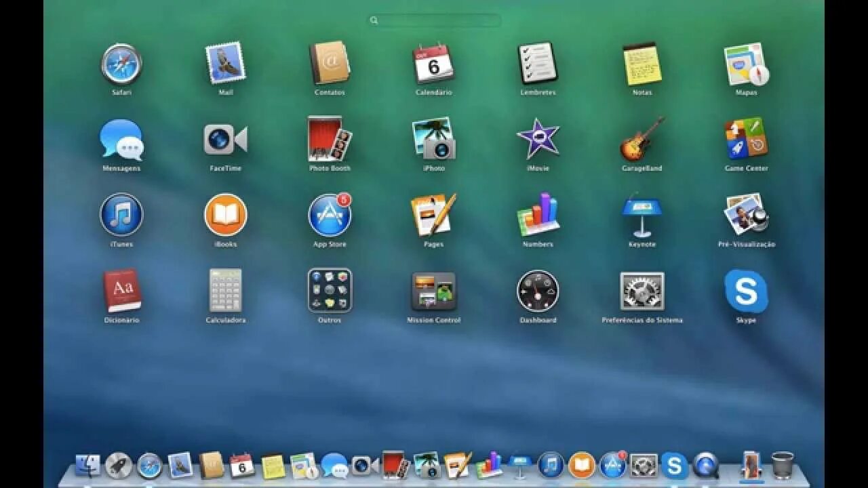Open iPhoto in the Dock
The image size is (868, 488).
427,466
